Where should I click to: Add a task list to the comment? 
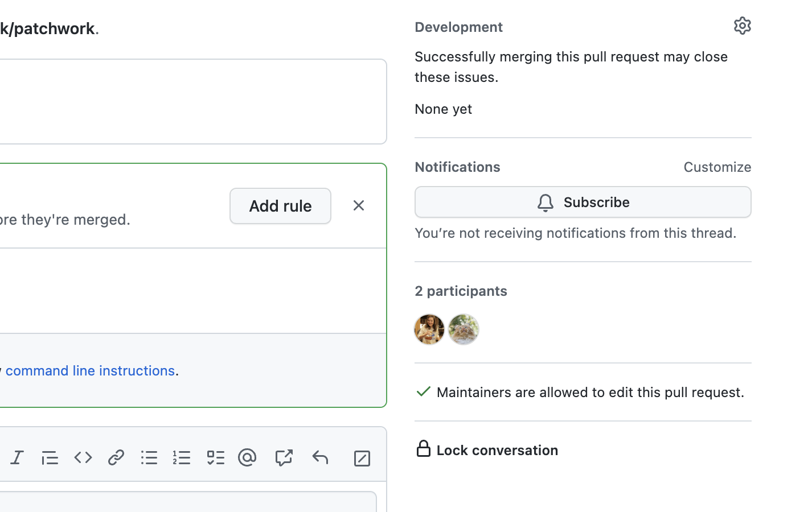pyautogui.click(x=216, y=457)
